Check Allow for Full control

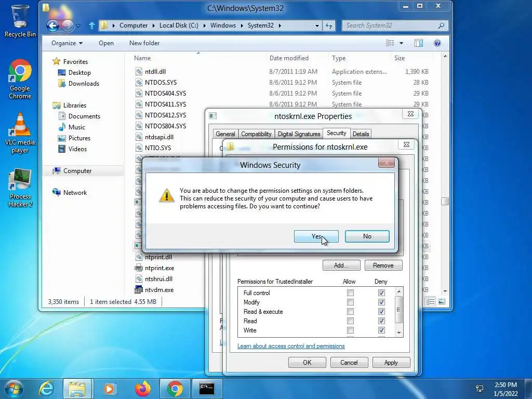coord(350,293)
